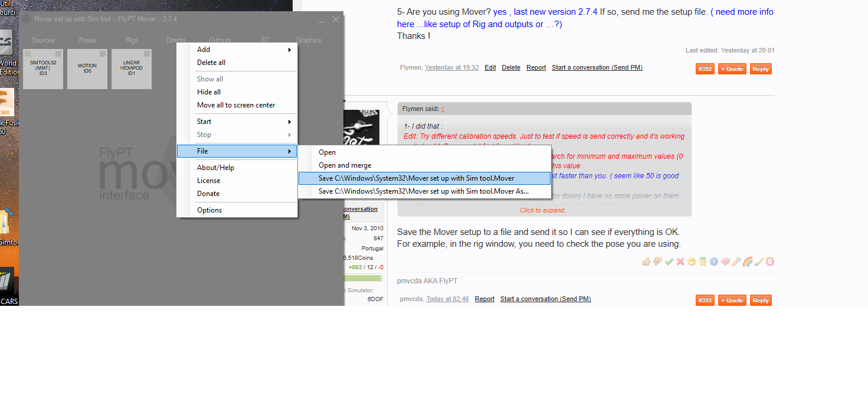Click Reply button on post #392

tap(761, 69)
